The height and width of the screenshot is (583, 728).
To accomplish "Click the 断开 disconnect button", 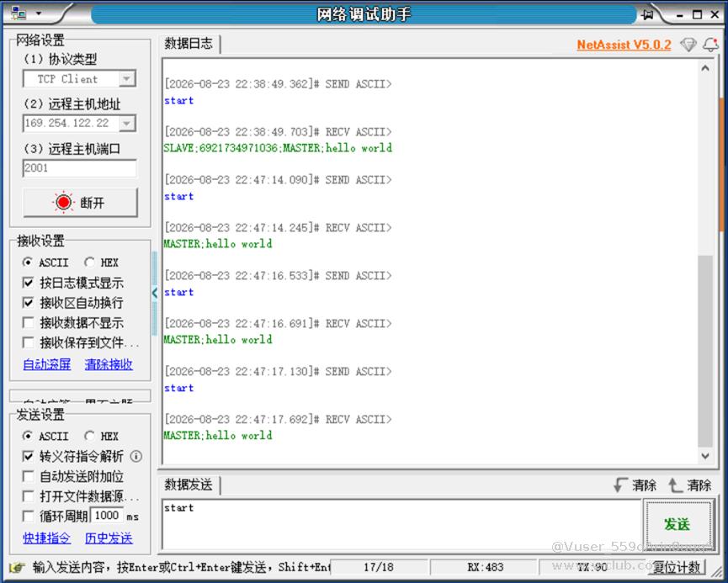I will point(80,203).
